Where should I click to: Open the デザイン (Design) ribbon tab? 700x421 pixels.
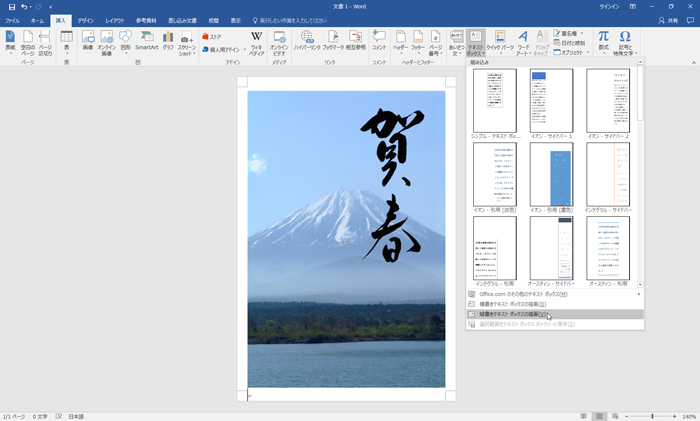[x=86, y=20]
